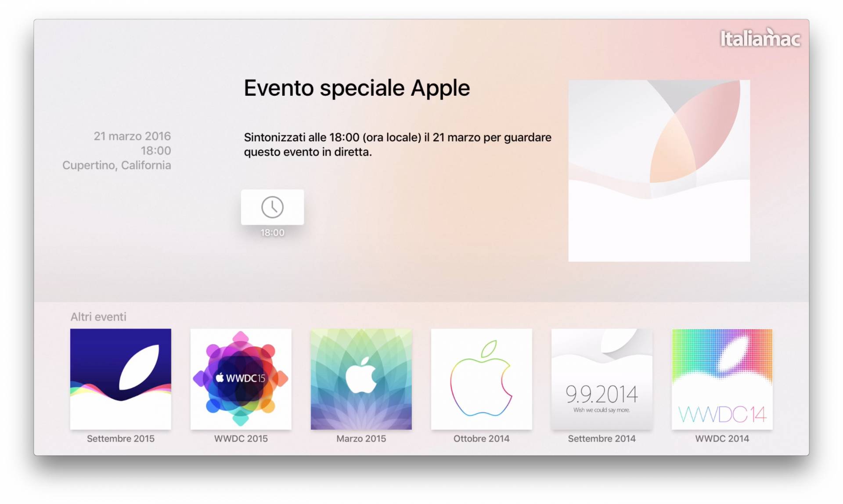843x504 pixels.
Task: Click the 'Evento speciale Apple' title
Action: 357,88
